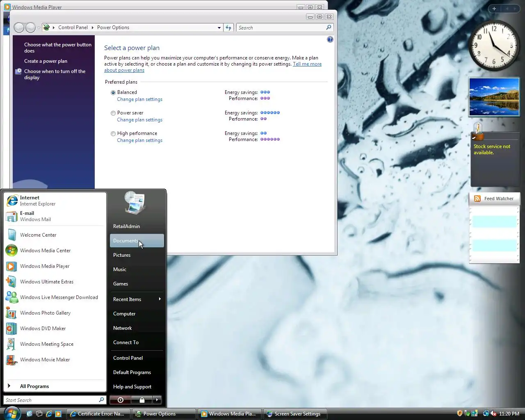Click the sidebar add gadget plus button
The image size is (525, 420).
click(x=494, y=8)
